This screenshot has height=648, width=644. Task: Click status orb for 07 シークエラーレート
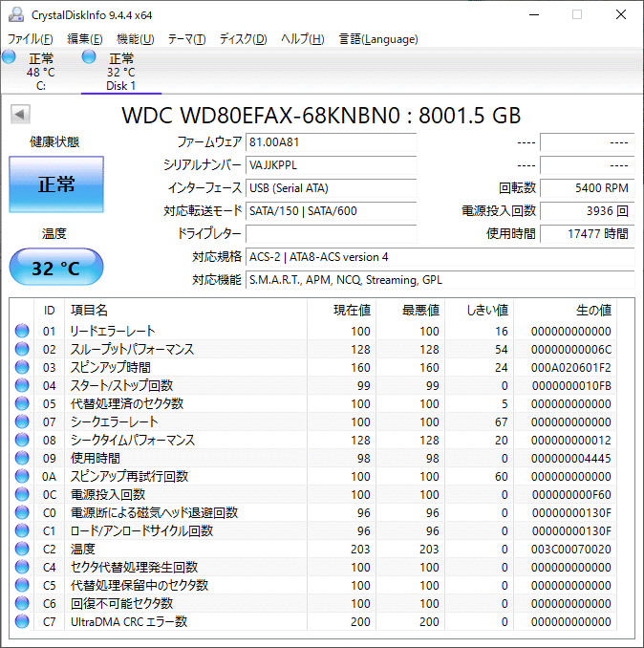(x=22, y=421)
